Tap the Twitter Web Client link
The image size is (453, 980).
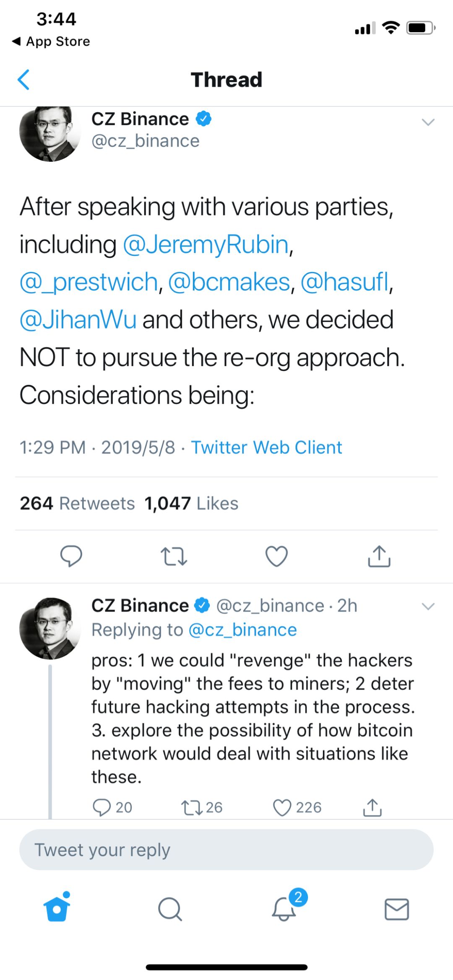point(266,447)
